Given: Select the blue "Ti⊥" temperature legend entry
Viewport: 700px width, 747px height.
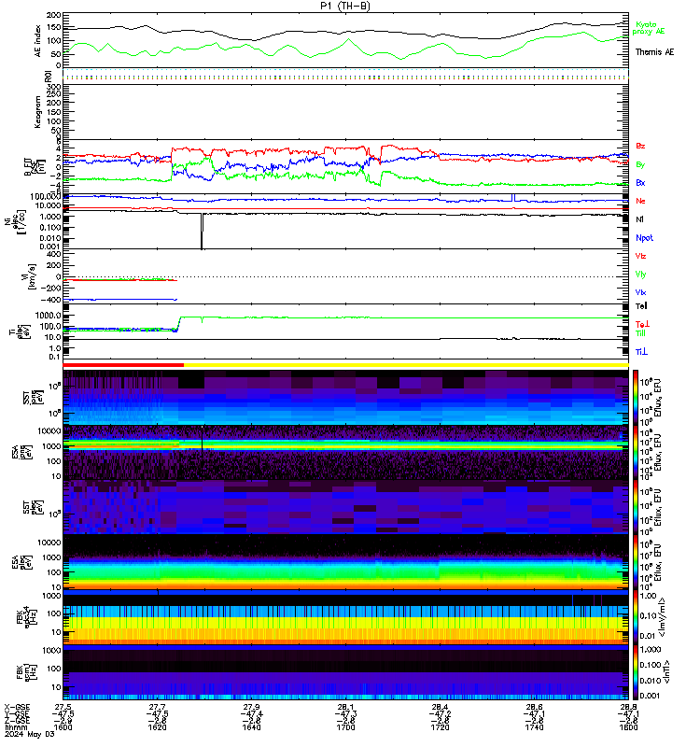Looking at the screenshot, I should 641,352.
